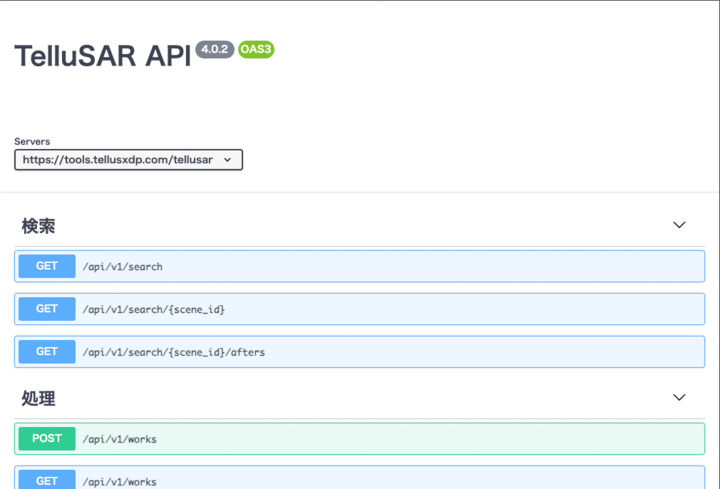Click the TelluSAR API title
Image resolution: width=720 pixels, height=489 pixels.
[x=102, y=57]
